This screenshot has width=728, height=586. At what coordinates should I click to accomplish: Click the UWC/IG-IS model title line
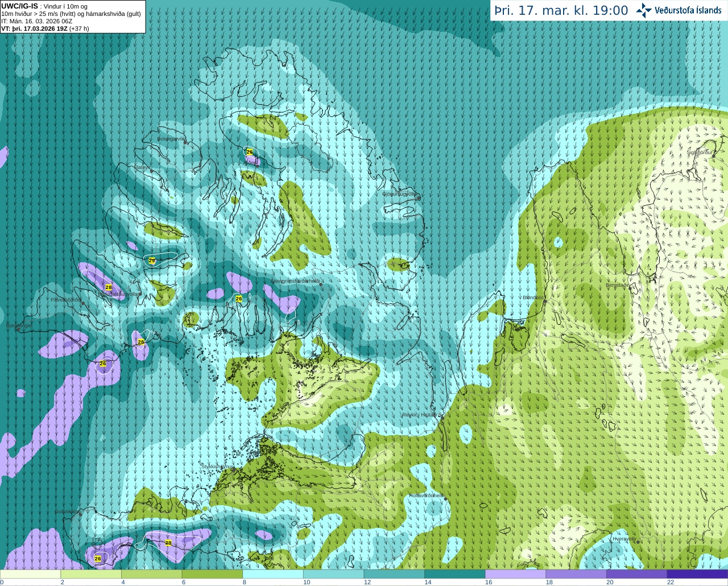pos(44,6)
